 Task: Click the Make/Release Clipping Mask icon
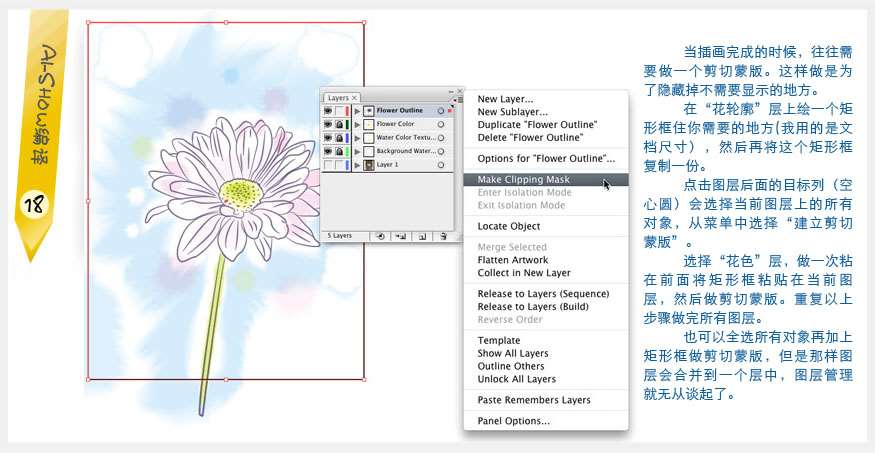coord(381,236)
